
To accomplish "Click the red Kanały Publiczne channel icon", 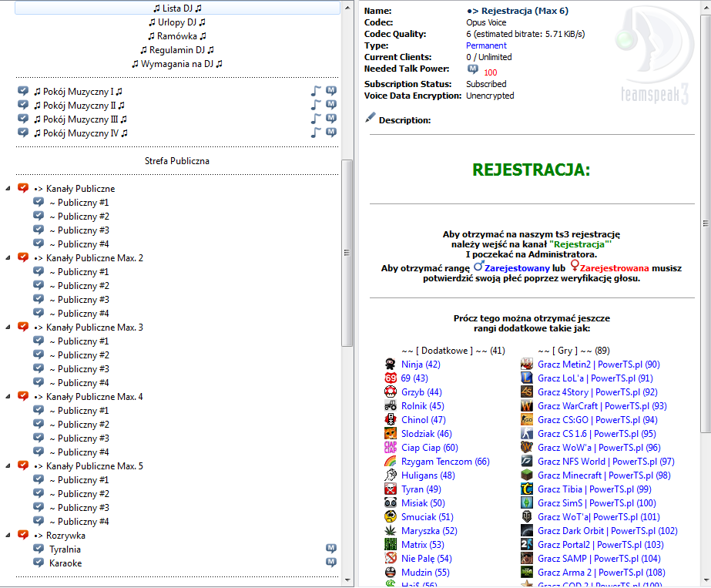I will tap(23, 188).
